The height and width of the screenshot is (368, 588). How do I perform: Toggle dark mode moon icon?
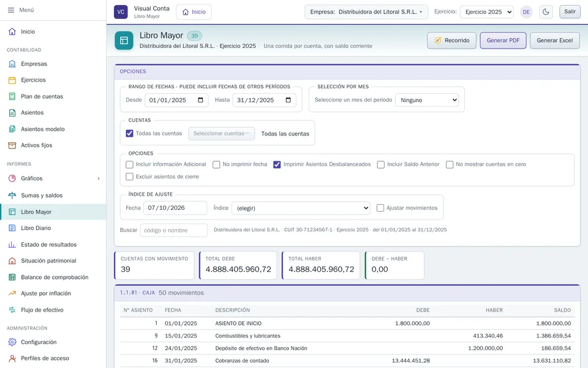pyautogui.click(x=546, y=12)
